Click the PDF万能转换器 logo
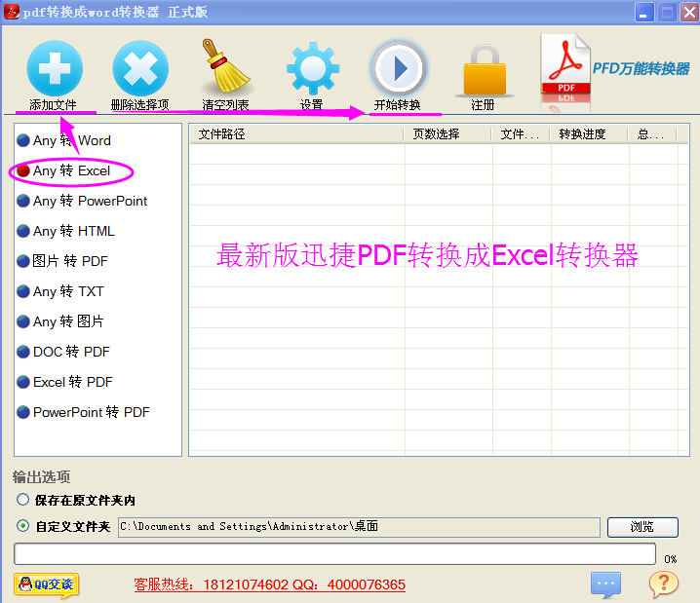The height and width of the screenshot is (603, 700). click(614, 69)
